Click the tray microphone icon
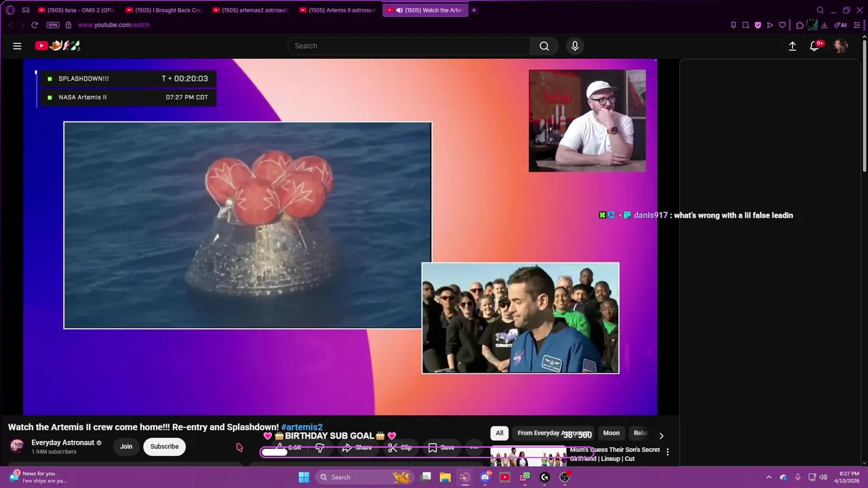This screenshot has width=868, height=488. click(797, 477)
